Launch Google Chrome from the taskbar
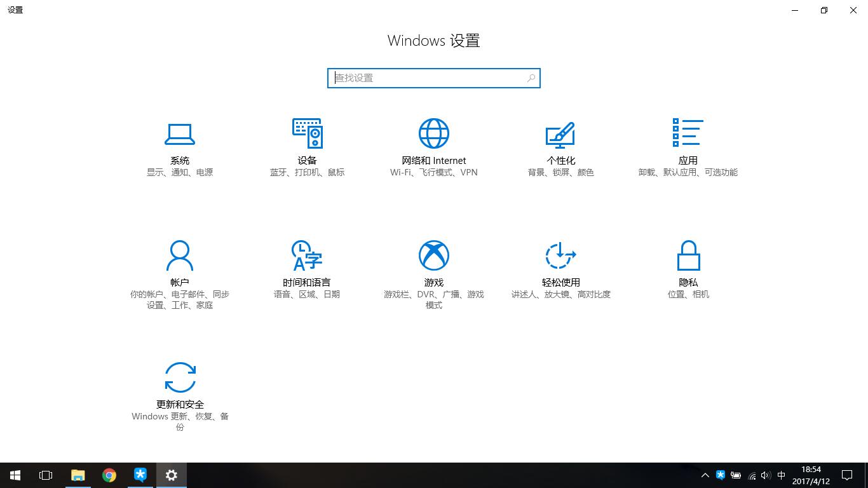868x488 pixels. click(x=109, y=475)
